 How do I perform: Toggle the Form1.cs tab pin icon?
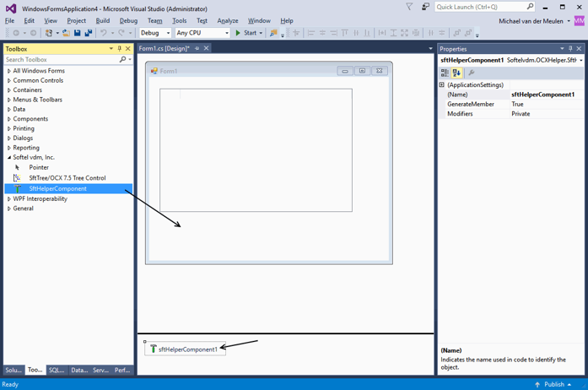pyautogui.click(x=197, y=48)
